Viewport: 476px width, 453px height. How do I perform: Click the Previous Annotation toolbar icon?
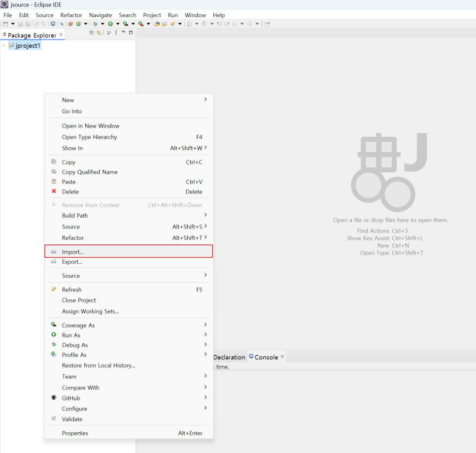click(204, 24)
